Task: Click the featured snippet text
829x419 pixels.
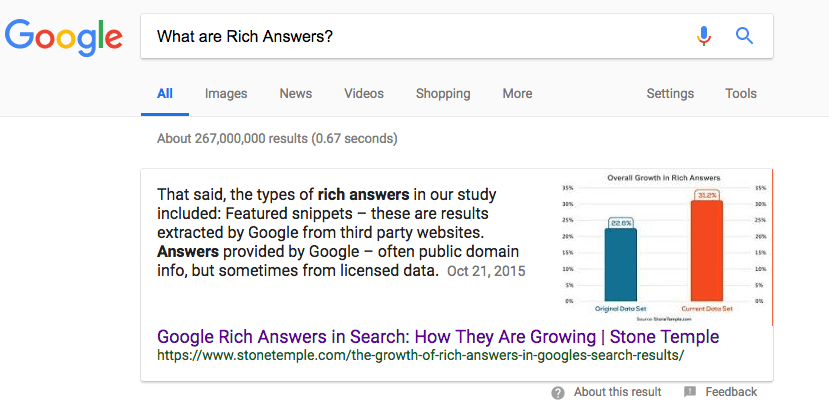Action: [340, 232]
